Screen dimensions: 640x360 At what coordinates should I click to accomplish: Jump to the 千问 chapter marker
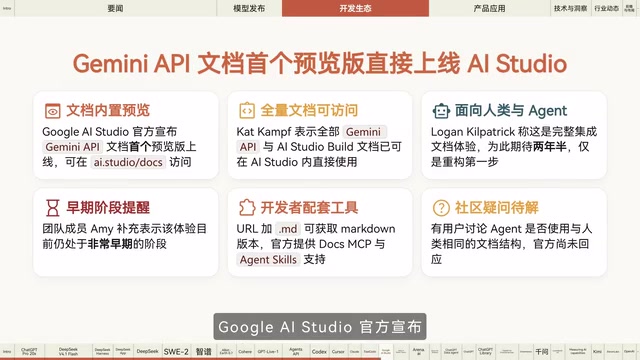pos(542,351)
